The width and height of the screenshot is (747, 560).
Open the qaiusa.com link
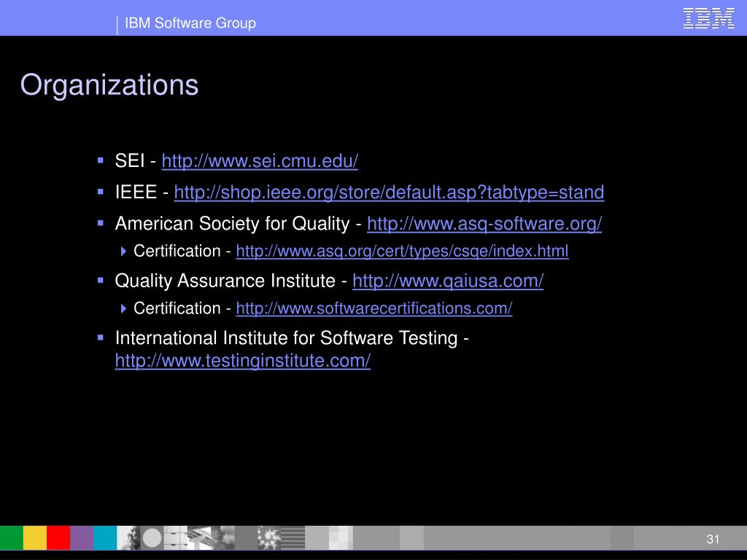click(x=448, y=281)
